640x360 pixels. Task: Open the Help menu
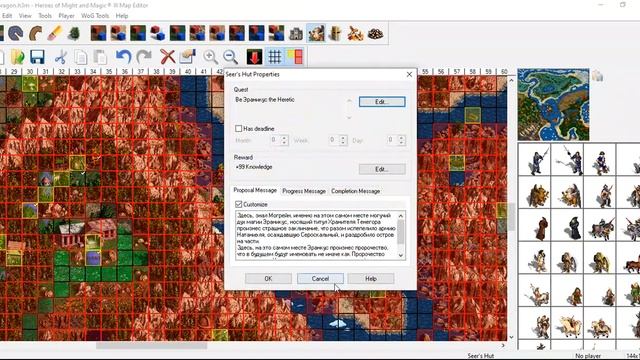click(122, 16)
